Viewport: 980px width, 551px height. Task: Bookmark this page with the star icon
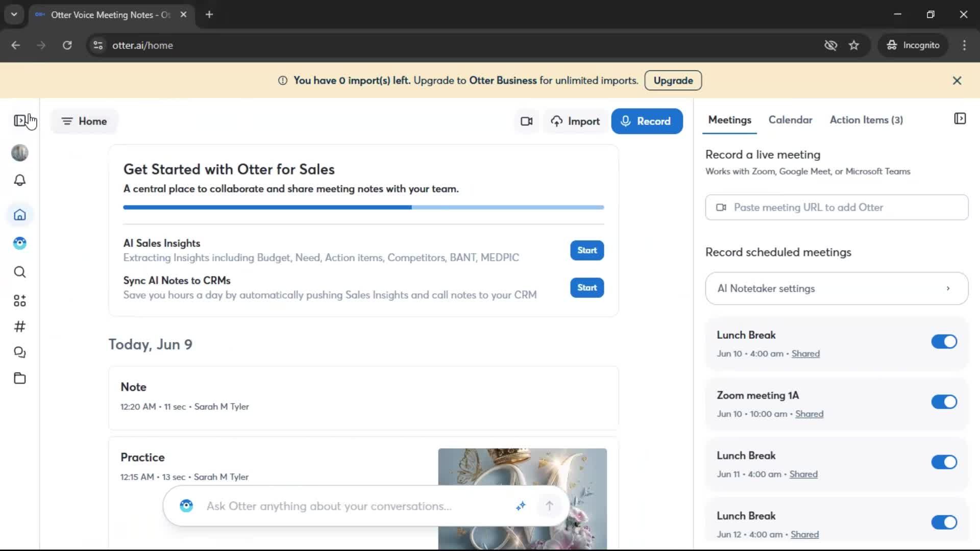click(854, 45)
